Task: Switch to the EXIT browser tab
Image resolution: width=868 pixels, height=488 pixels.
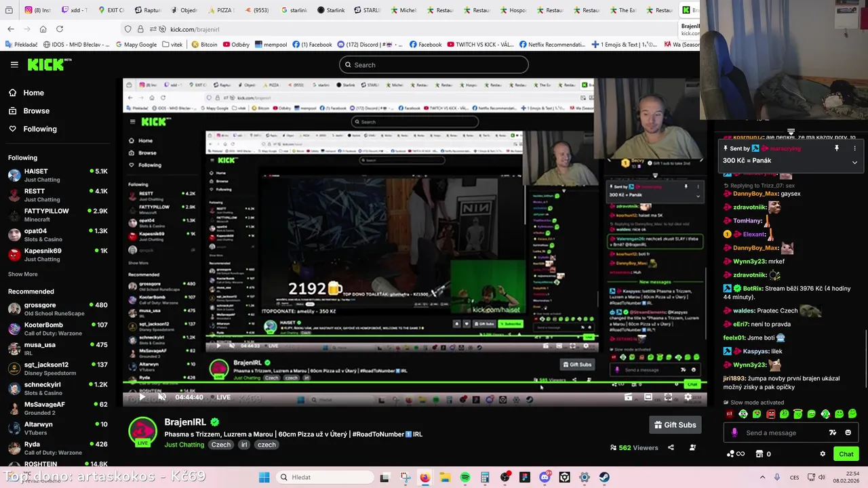Action: pyautogui.click(x=111, y=10)
